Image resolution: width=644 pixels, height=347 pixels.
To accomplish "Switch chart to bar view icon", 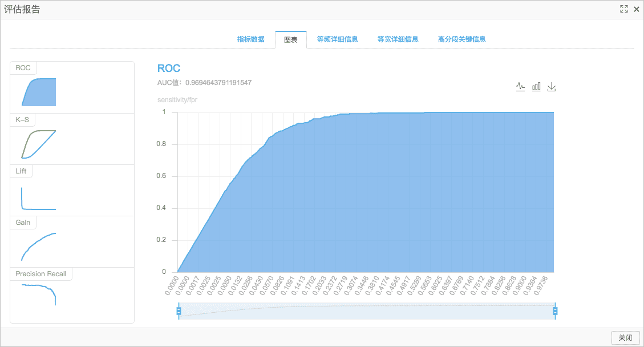I will tap(536, 87).
